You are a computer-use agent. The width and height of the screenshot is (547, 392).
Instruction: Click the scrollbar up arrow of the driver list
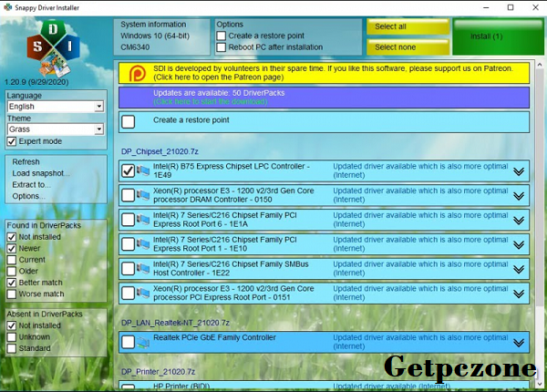tap(540, 65)
